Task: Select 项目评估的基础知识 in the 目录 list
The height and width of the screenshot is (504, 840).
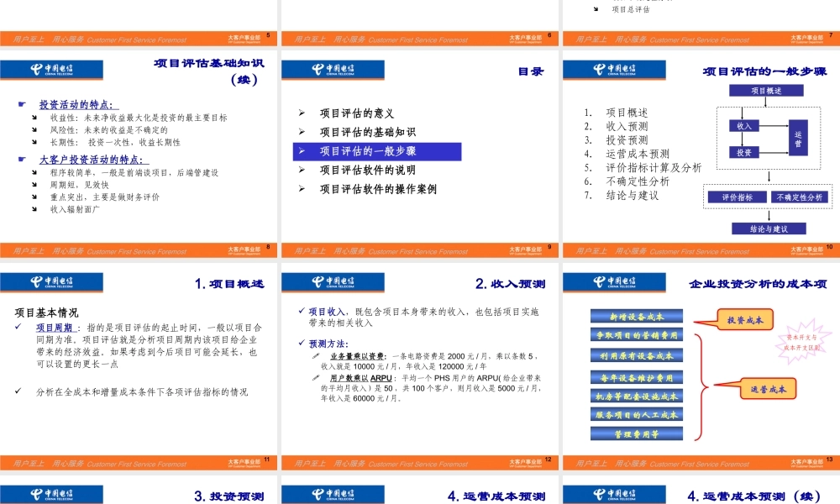Action: pos(368,132)
